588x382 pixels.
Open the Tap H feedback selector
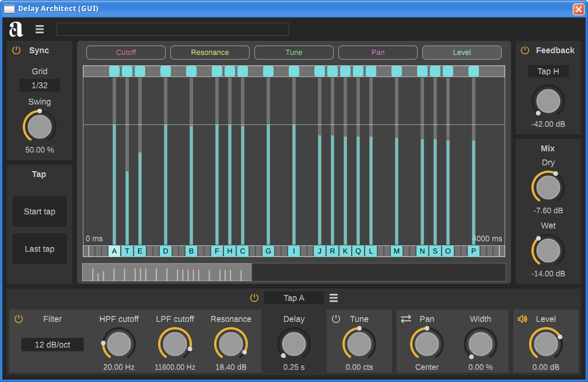tap(548, 71)
